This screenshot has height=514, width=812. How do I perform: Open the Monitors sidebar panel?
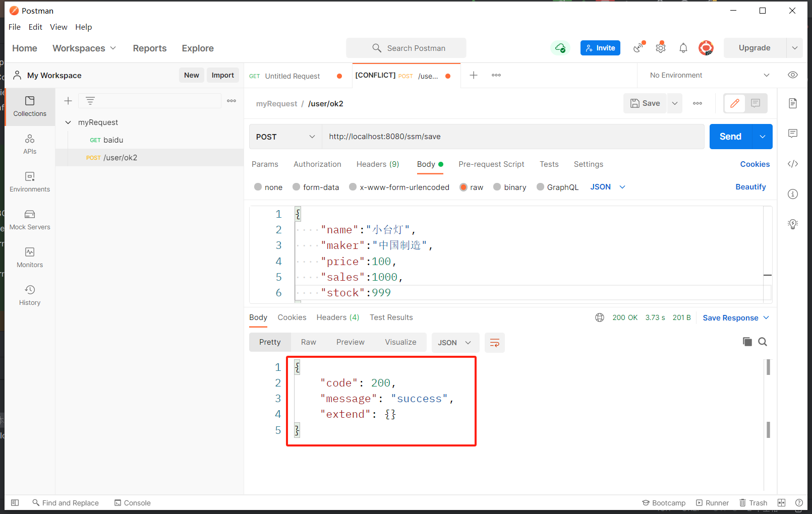30,258
